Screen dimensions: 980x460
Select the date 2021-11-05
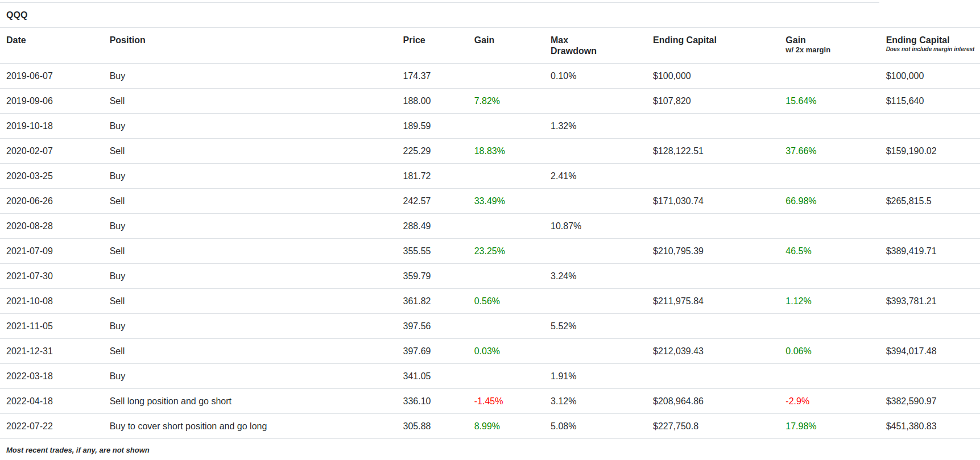point(30,326)
